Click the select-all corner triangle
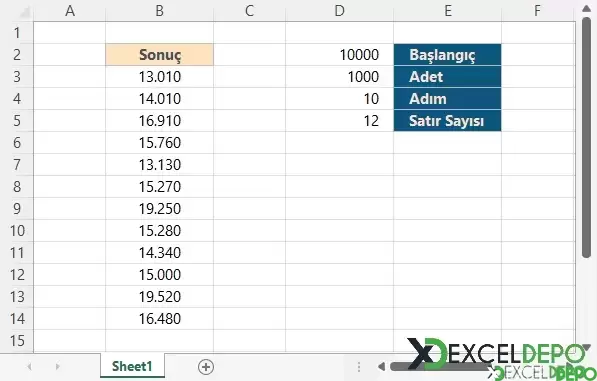Viewport: 597px width, 381px height. point(25,12)
